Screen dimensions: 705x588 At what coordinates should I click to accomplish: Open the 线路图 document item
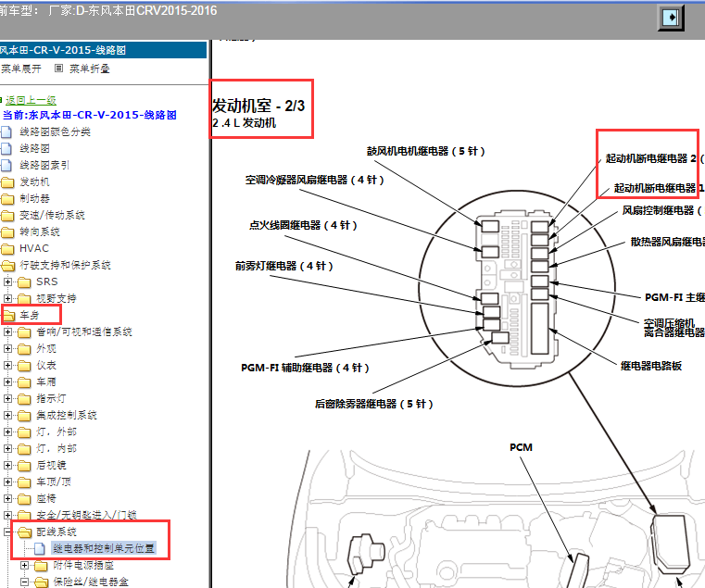click(34, 148)
